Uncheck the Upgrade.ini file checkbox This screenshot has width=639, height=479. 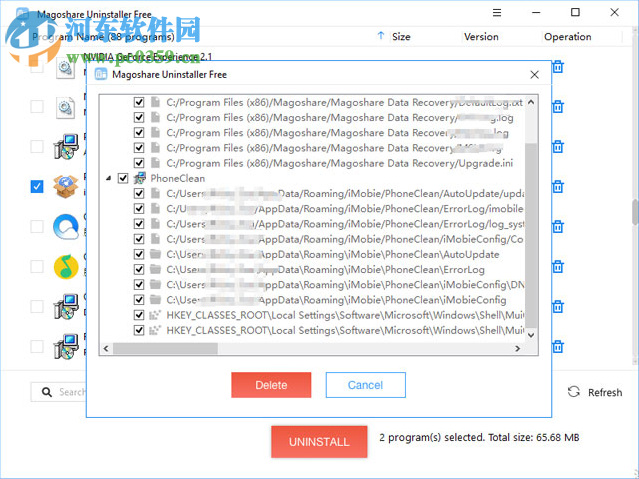[x=139, y=163]
